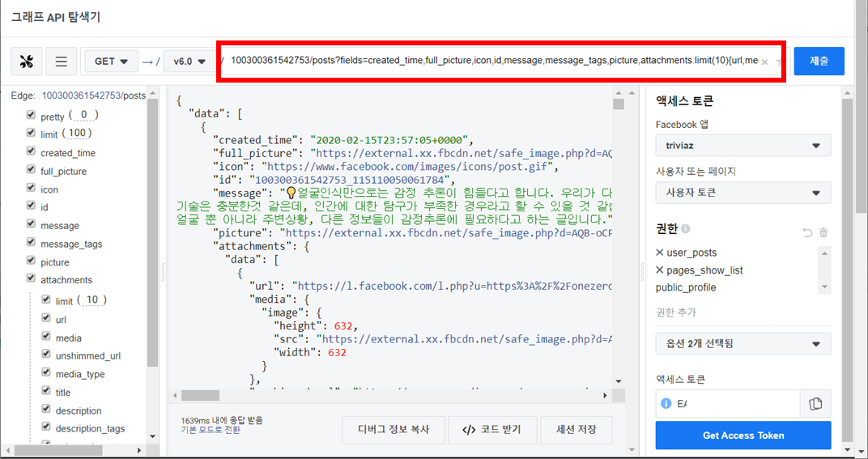
Task: Clear the query with the x icon
Action: (764, 62)
